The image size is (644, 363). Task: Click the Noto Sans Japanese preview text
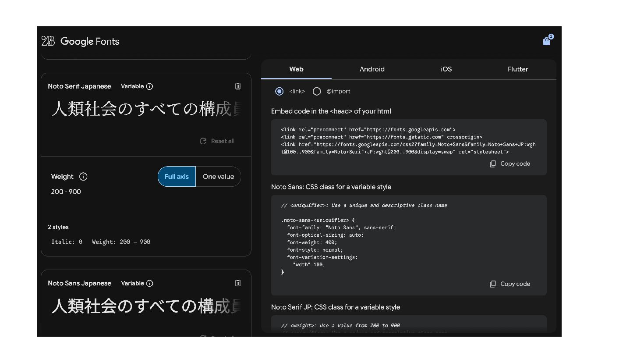pyautogui.click(x=146, y=306)
